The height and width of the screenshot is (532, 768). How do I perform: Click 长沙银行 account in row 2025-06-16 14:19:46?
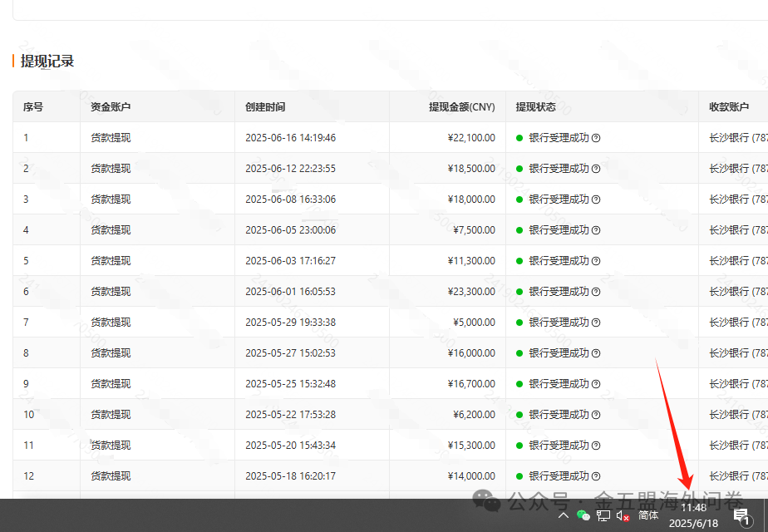pos(739,138)
